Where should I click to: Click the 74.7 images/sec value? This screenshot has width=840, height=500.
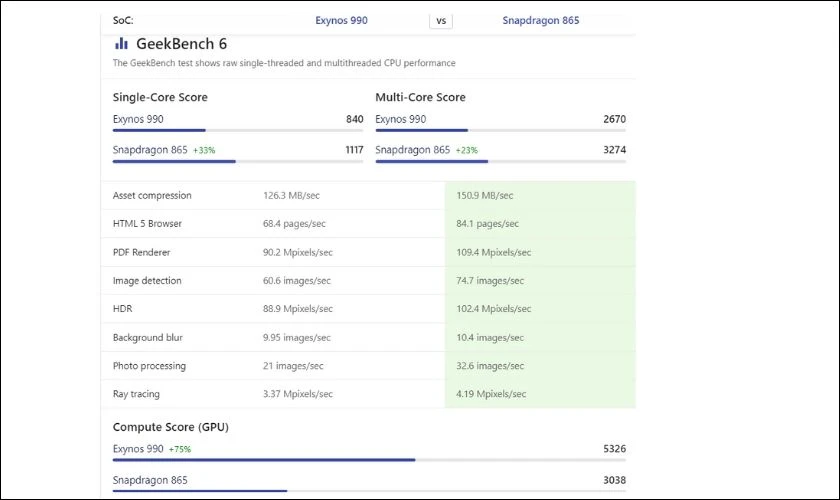(x=490, y=280)
